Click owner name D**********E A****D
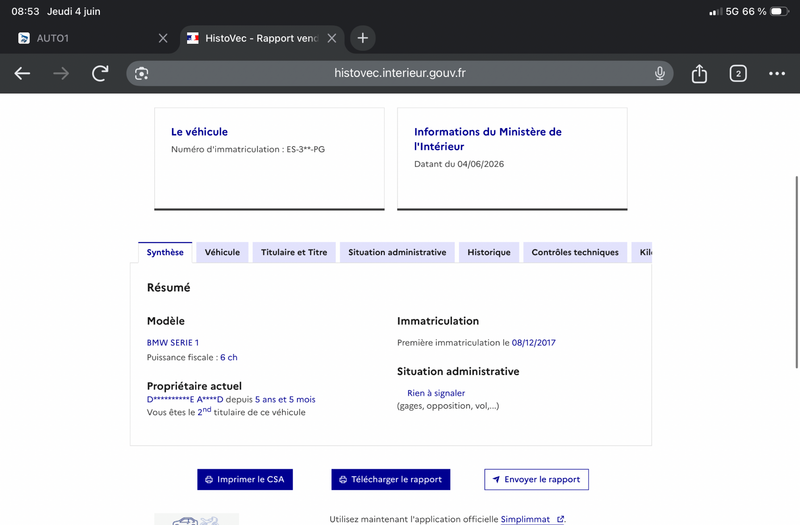 pyautogui.click(x=185, y=399)
